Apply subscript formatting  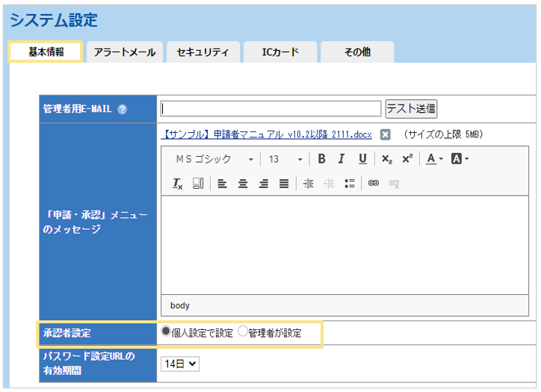pos(386,159)
